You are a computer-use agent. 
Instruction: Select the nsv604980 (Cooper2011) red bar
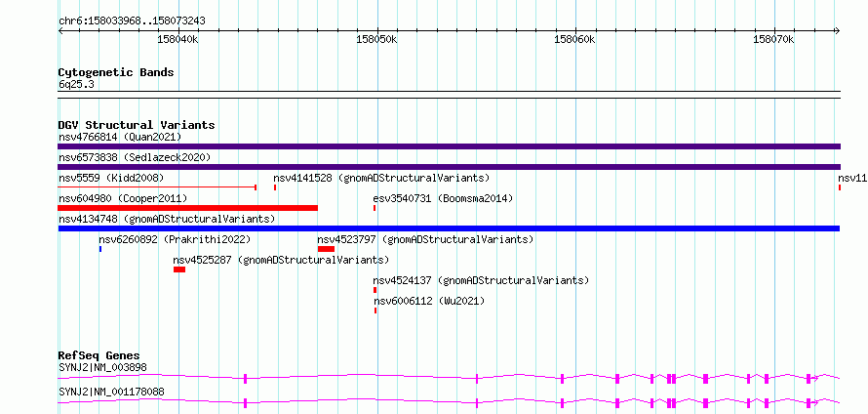tap(187, 208)
